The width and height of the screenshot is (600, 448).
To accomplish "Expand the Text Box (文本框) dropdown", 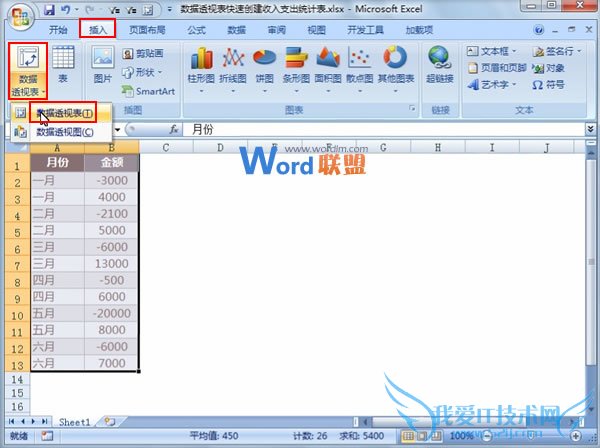I will [x=514, y=51].
